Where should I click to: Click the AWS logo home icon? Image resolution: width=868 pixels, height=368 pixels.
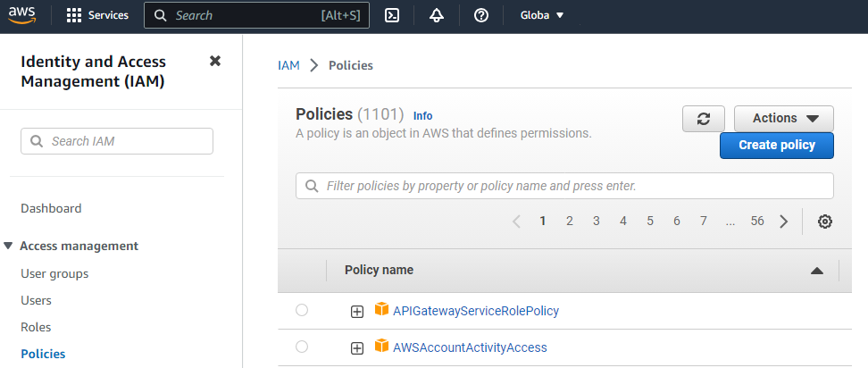pos(23,15)
